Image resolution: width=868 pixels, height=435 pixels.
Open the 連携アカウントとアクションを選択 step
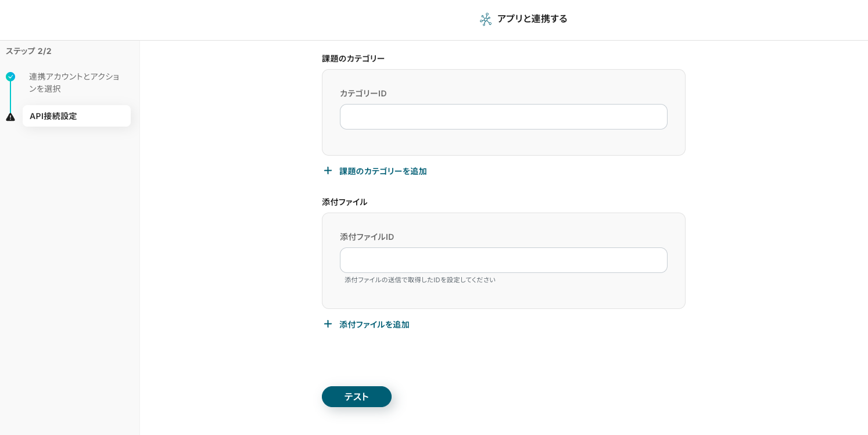point(74,82)
